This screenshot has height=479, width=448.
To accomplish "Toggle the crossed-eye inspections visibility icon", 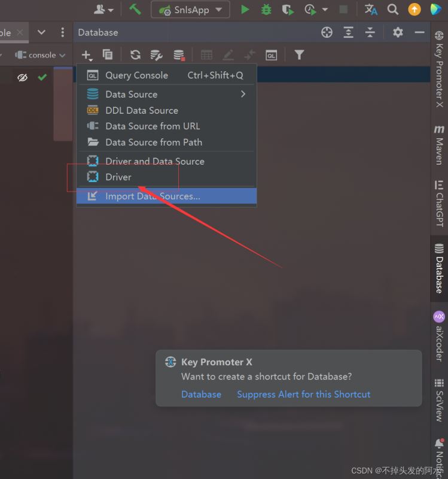I will [22, 78].
